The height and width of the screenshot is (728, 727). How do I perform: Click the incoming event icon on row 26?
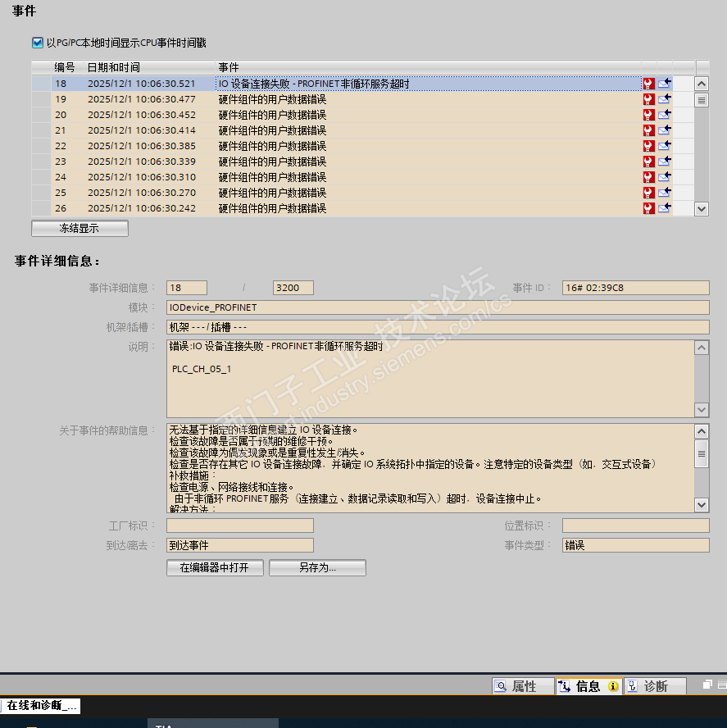point(665,208)
